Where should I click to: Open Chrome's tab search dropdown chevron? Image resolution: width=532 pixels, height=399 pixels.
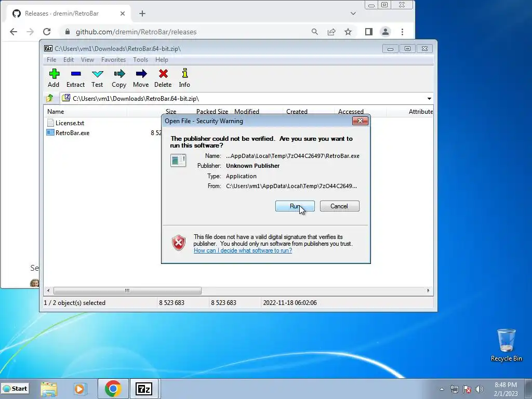pyautogui.click(x=353, y=14)
